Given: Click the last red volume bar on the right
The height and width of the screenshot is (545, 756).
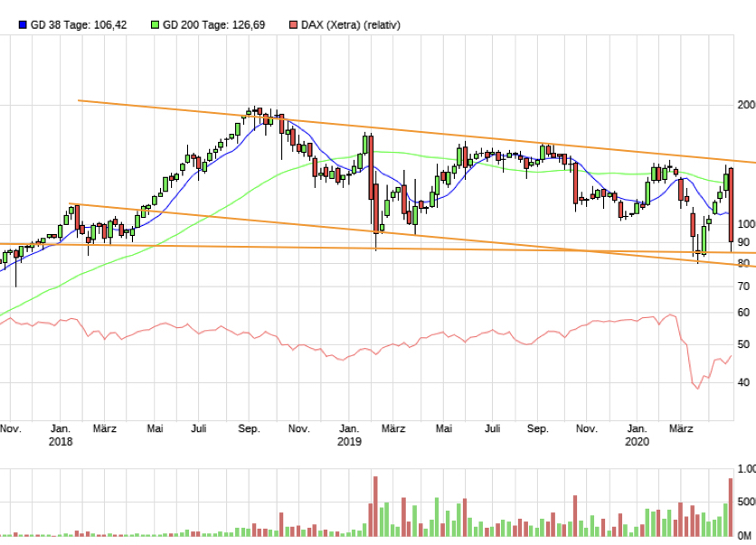Looking at the screenshot, I should click(x=731, y=507).
